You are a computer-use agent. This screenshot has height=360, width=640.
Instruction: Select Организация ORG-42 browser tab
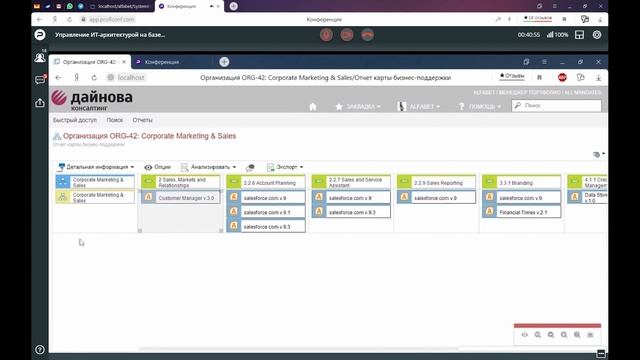coord(89,62)
